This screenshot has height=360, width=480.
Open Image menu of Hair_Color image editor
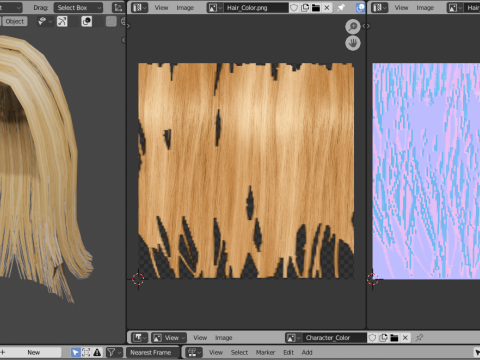coord(185,7)
